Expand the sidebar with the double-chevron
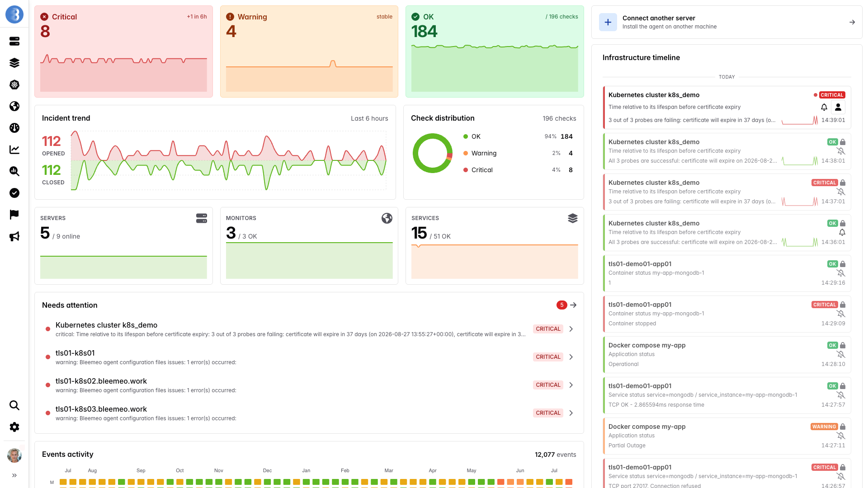Screen dimensions: 868x488 click(14, 475)
